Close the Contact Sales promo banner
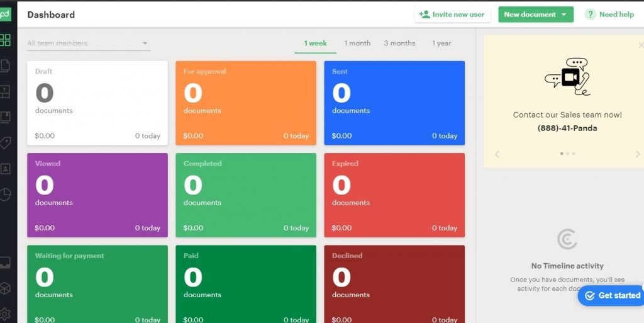 tap(640, 45)
